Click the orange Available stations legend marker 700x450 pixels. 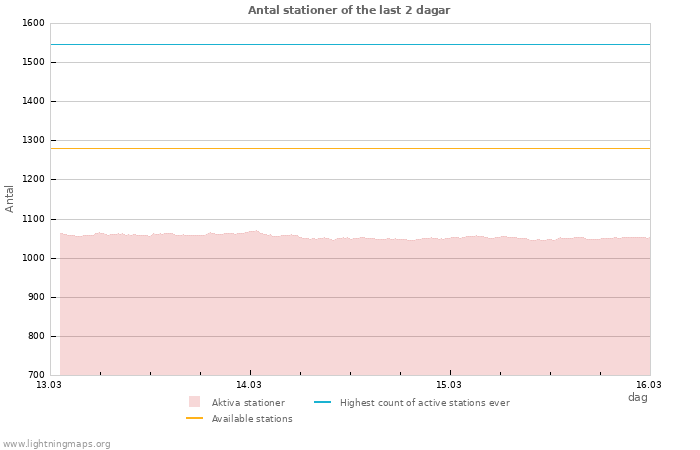coord(194,418)
